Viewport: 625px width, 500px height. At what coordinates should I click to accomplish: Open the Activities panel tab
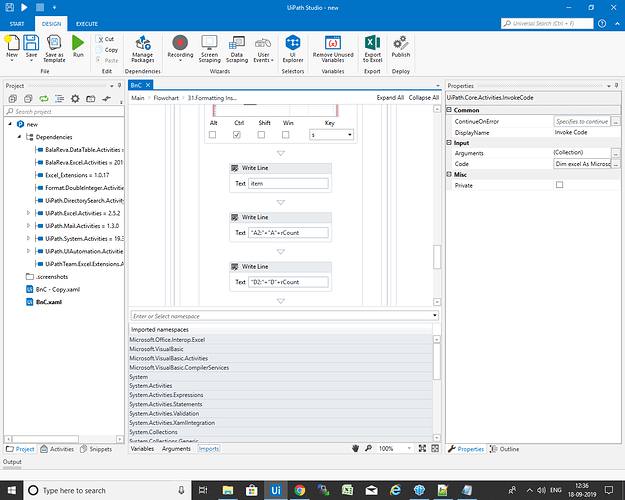tap(57, 449)
